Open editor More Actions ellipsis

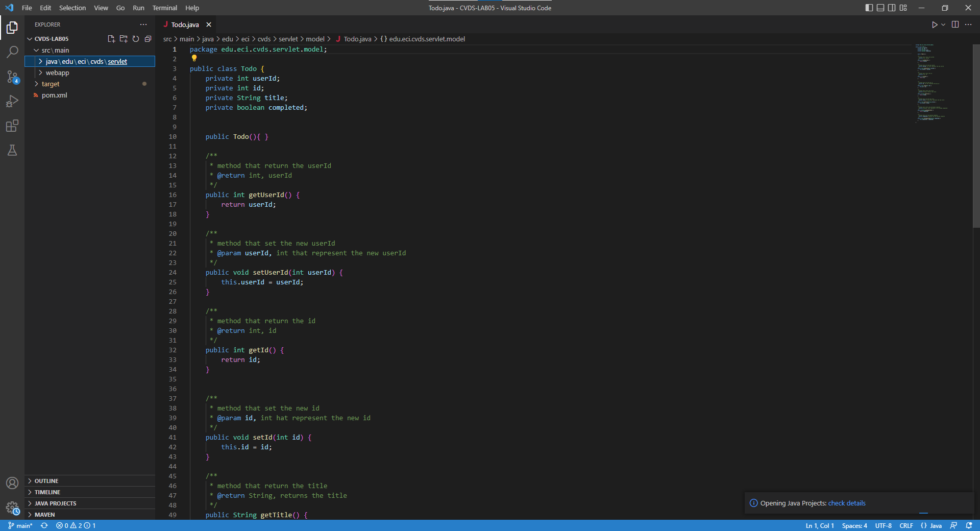[968, 25]
